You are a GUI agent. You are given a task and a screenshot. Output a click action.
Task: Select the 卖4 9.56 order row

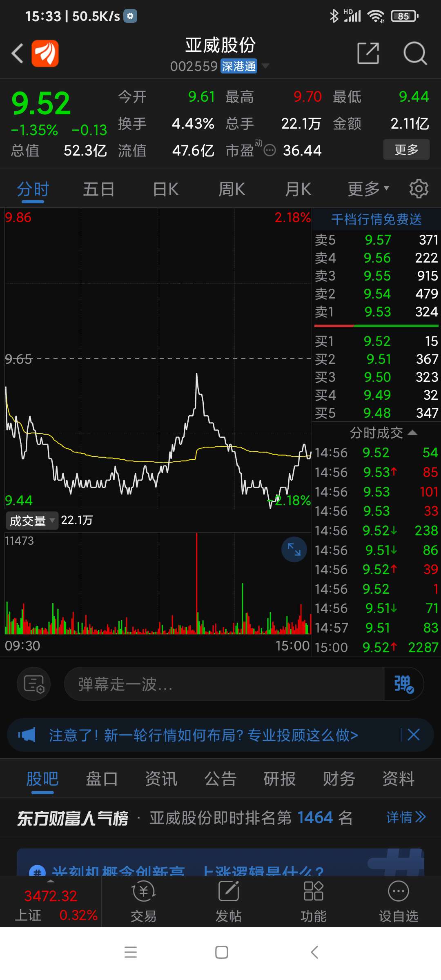click(376, 258)
